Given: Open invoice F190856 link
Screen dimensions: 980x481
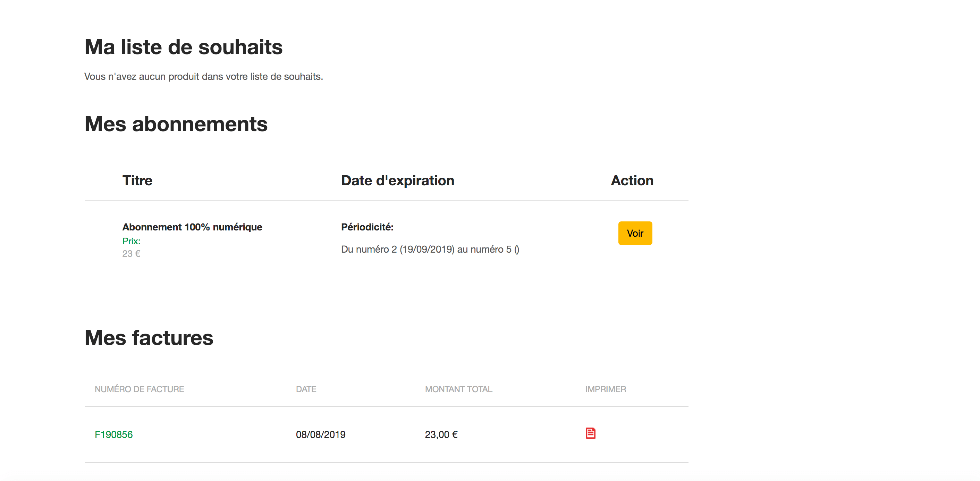Looking at the screenshot, I should (113, 434).
